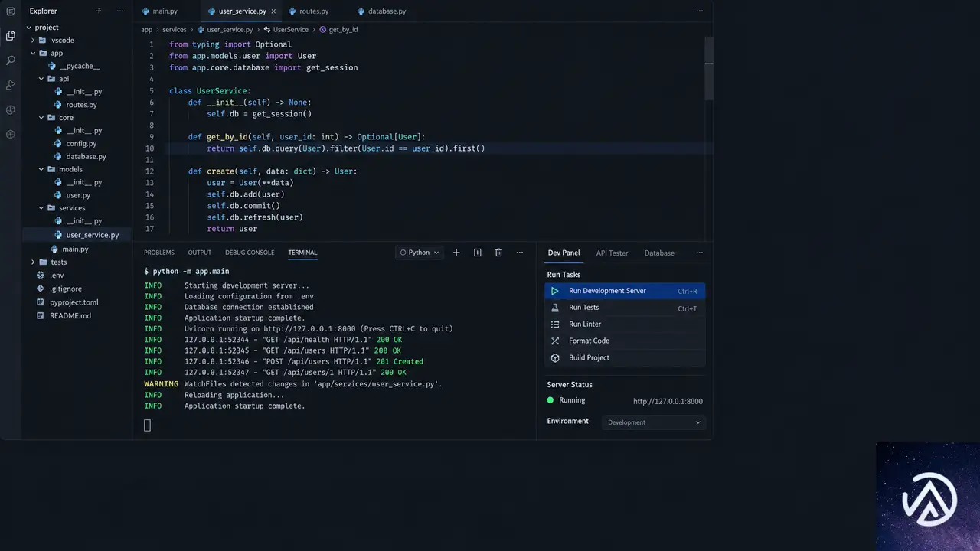Collapse the project root folder
Viewport: 980px width, 551px height.
[x=28, y=28]
